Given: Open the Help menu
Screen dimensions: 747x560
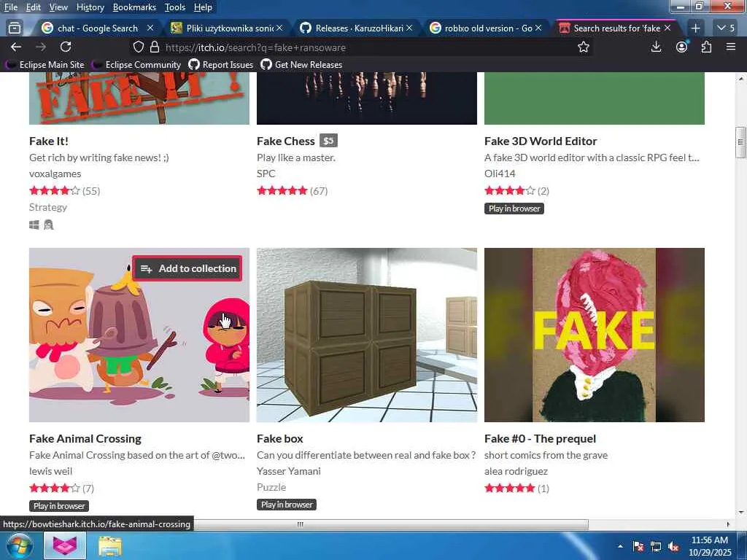Looking at the screenshot, I should pos(203,7).
